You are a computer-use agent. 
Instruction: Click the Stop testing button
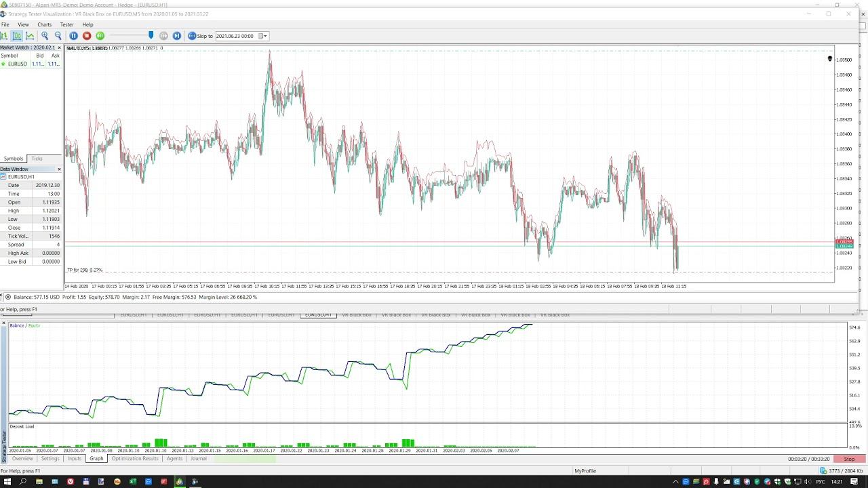click(x=850, y=459)
